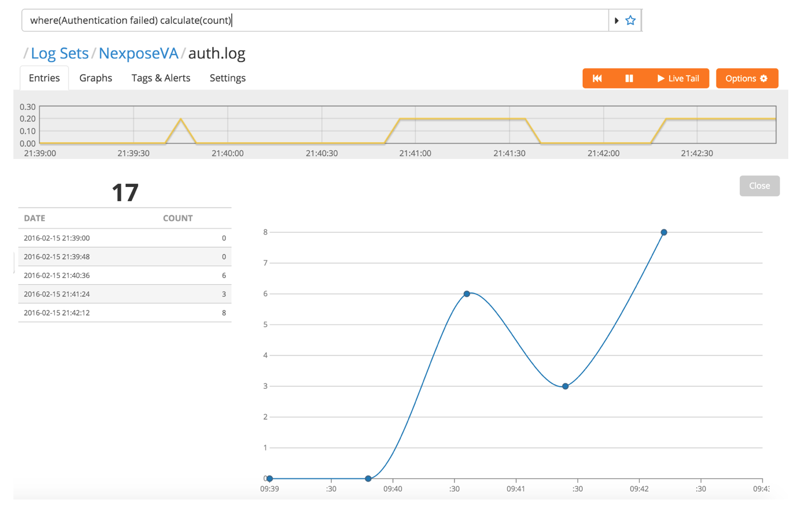Screen dimensions: 812x517
Task: Switch to the Graphs tab
Action: (95, 78)
